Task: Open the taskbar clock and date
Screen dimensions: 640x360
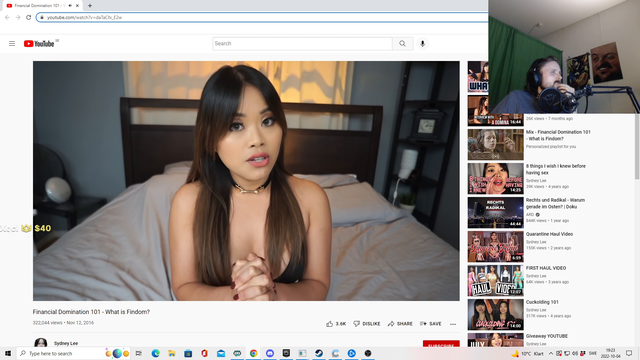Action: click(611, 353)
